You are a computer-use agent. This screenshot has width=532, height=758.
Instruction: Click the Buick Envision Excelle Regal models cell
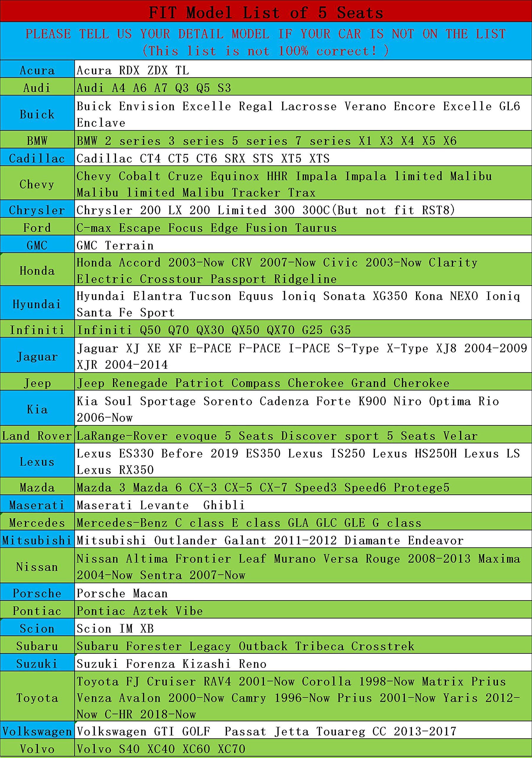[303, 113]
